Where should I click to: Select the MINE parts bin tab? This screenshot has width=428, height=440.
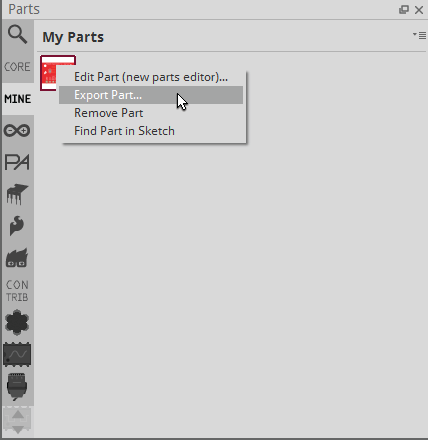pos(18,99)
